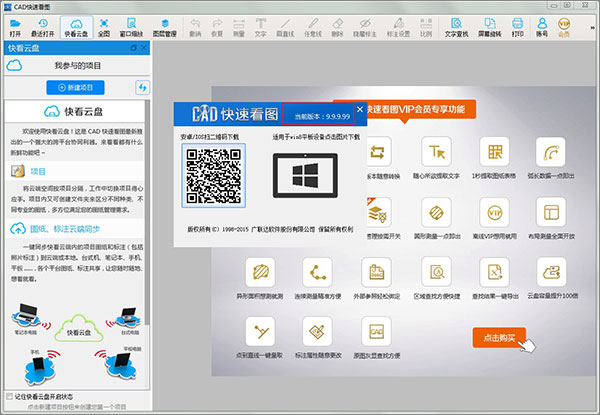Open the 最近打开 recent files list

44,27
